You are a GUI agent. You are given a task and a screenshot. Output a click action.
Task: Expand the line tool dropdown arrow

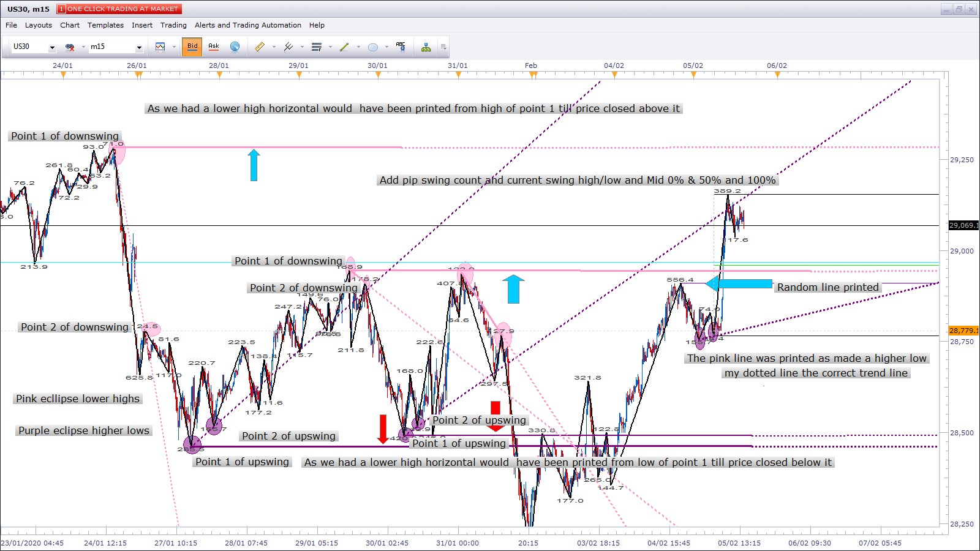pyautogui.click(x=358, y=47)
